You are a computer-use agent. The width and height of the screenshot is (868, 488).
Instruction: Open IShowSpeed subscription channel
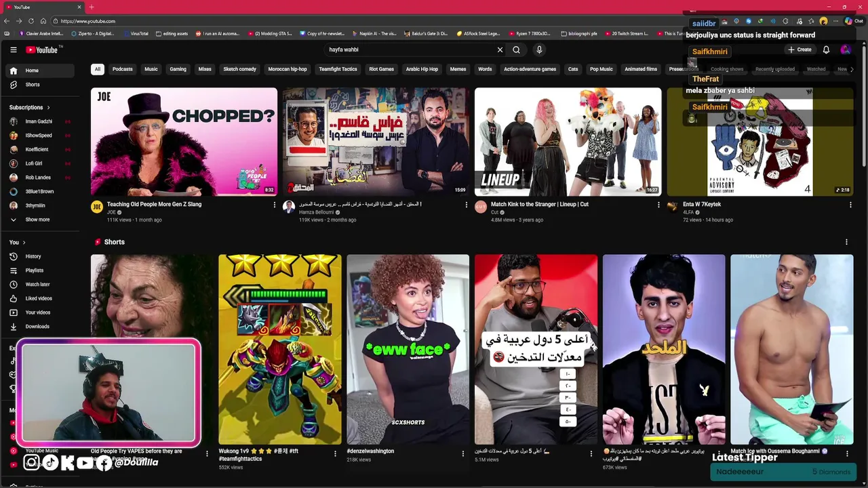coord(41,136)
